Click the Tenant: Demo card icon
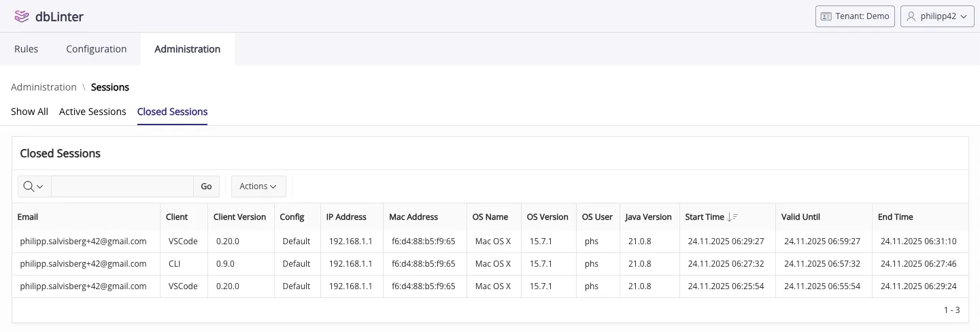Image resolution: width=980 pixels, height=332 pixels. click(x=826, y=16)
